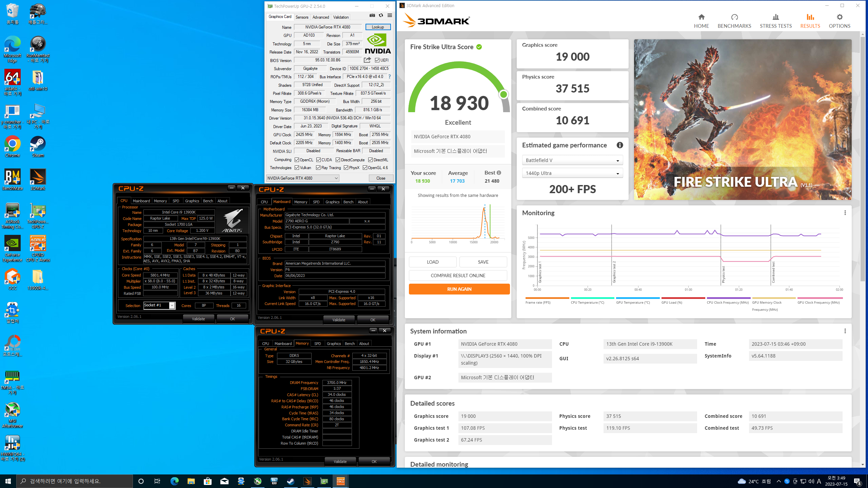Open the taskbar clock and date
The height and width of the screenshot is (488, 868).
[x=836, y=481]
